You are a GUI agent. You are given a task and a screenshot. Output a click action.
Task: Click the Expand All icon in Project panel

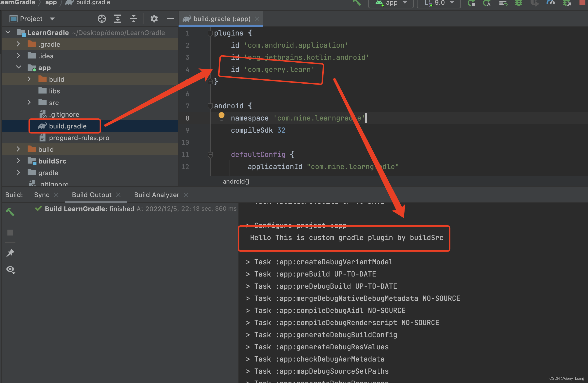[118, 19]
